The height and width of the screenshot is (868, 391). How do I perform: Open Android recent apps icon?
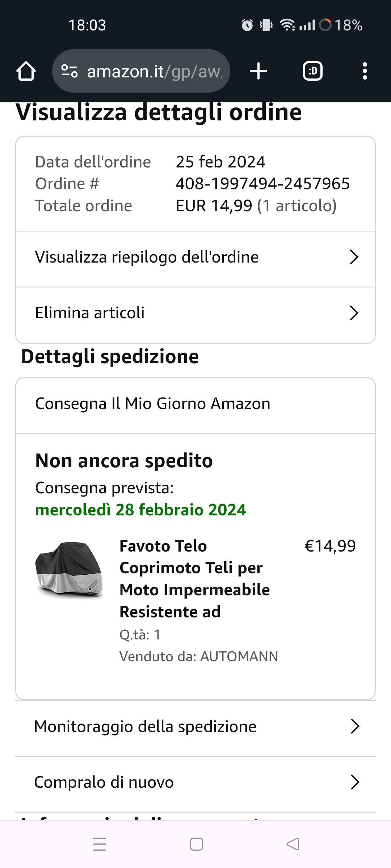[x=100, y=844]
